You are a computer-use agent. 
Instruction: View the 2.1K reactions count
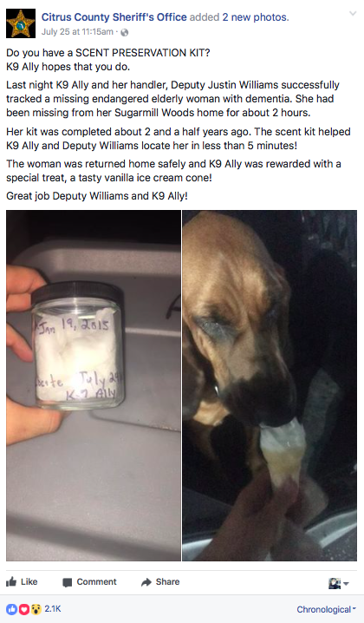pyautogui.click(x=52, y=609)
